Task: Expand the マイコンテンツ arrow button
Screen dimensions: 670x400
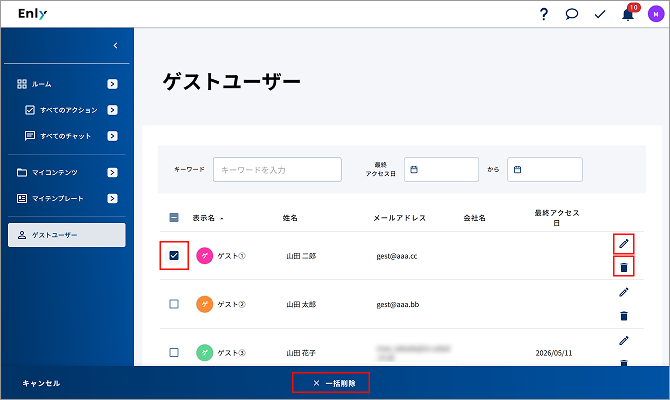Action: click(x=112, y=172)
